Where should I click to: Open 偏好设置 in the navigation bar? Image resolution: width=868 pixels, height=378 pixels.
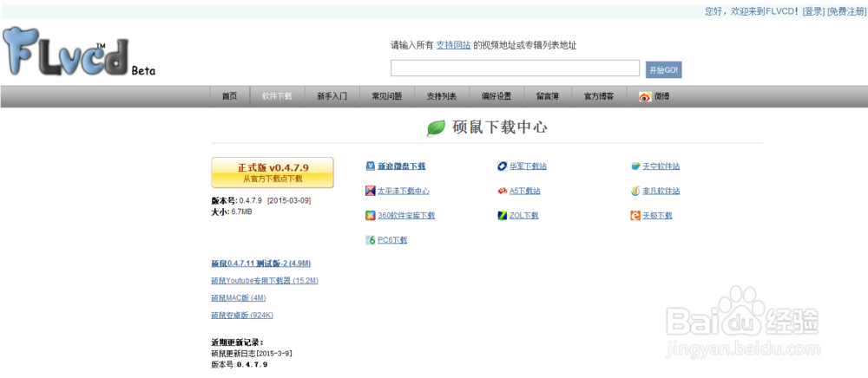click(x=496, y=97)
